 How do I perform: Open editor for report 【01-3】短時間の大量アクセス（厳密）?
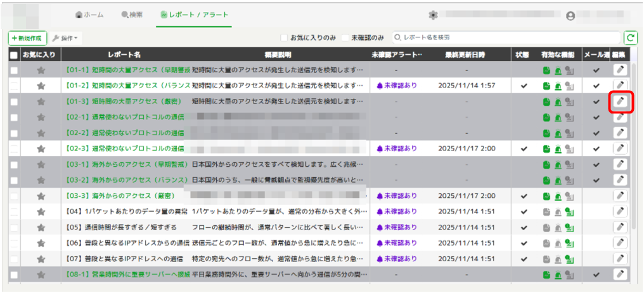[620, 101]
